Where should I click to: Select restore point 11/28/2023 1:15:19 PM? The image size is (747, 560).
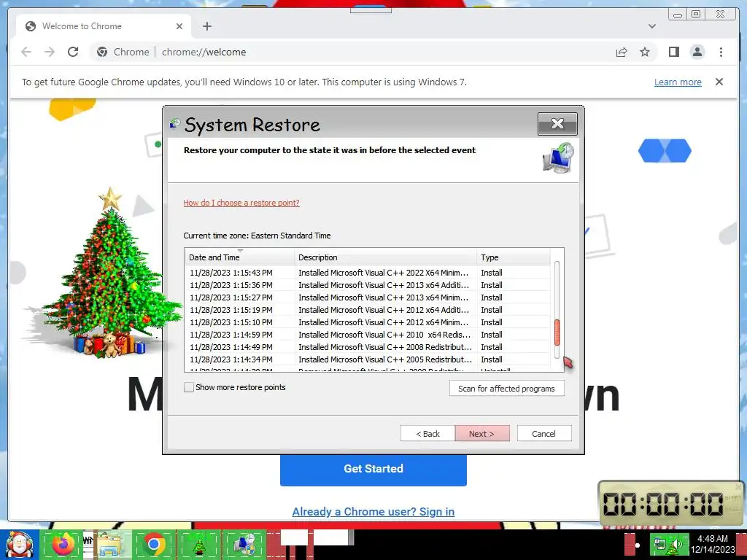click(368, 310)
